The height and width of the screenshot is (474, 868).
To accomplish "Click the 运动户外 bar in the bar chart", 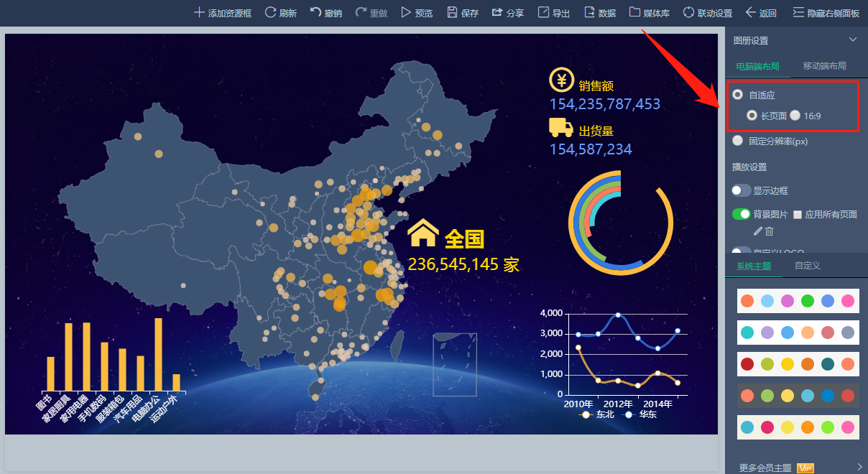I will tap(176, 382).
